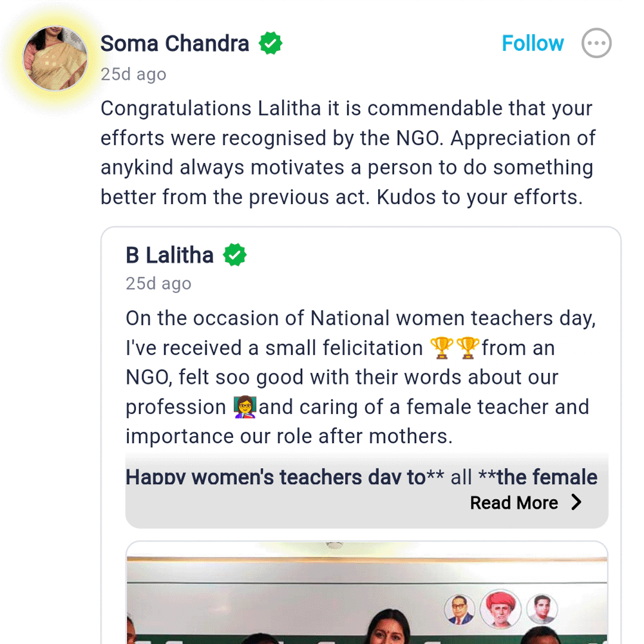
Task: Click the verified badge beside Soma Chandra
Action: (270, 44)
